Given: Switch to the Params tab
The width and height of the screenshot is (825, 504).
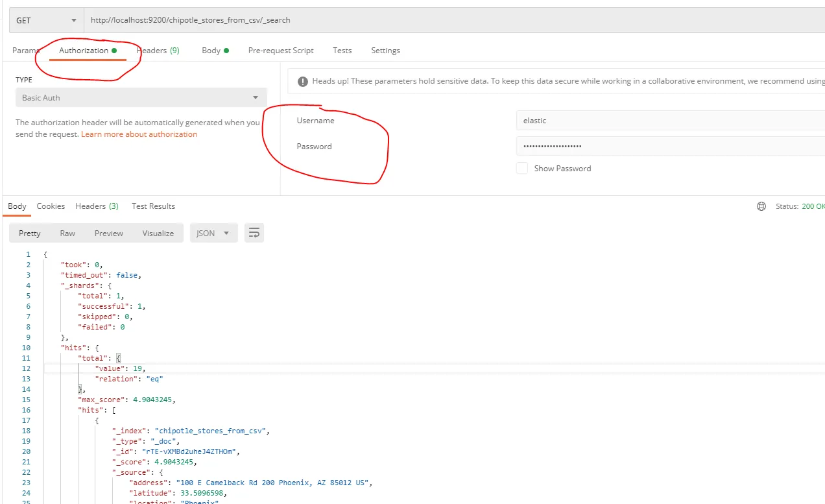Looking at the screenshot, I should pos(26,51).
